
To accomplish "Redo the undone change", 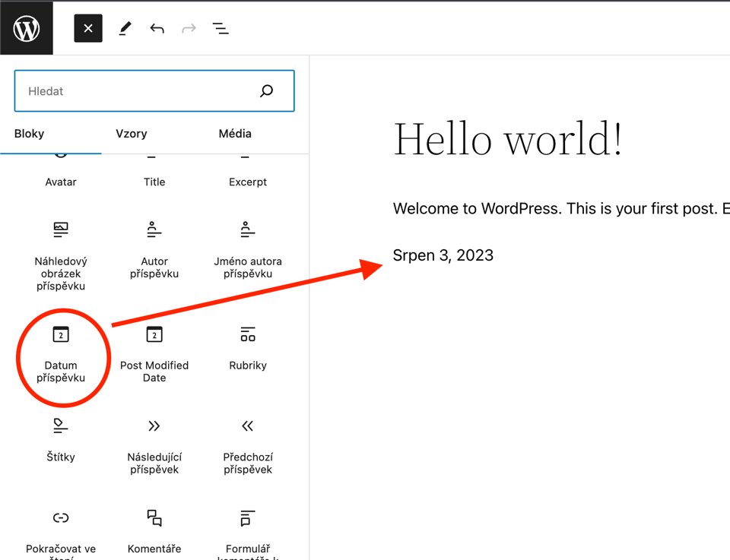I will point(189,28).
